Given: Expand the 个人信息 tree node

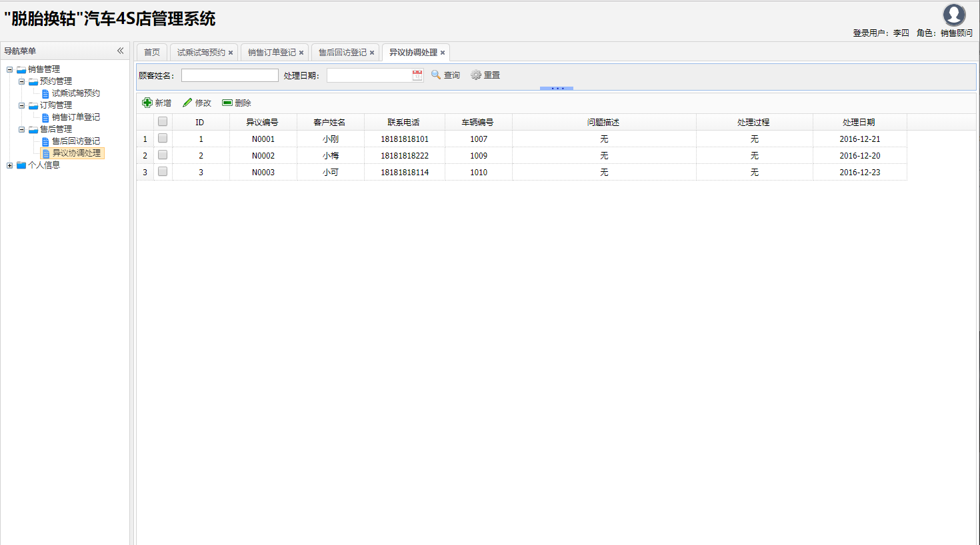Looking at the screenshot, I should coord(9,165).
